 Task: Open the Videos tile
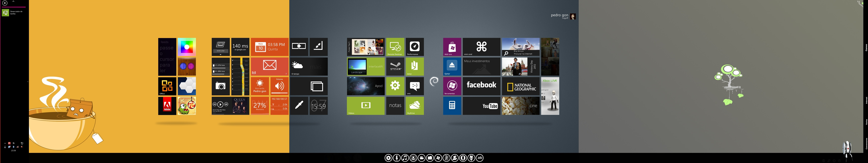(366, 106)
